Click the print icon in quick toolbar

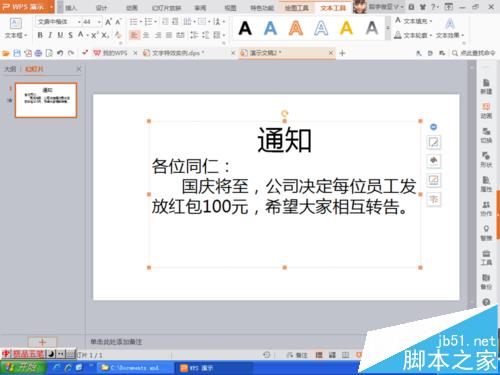pos(38,53)
